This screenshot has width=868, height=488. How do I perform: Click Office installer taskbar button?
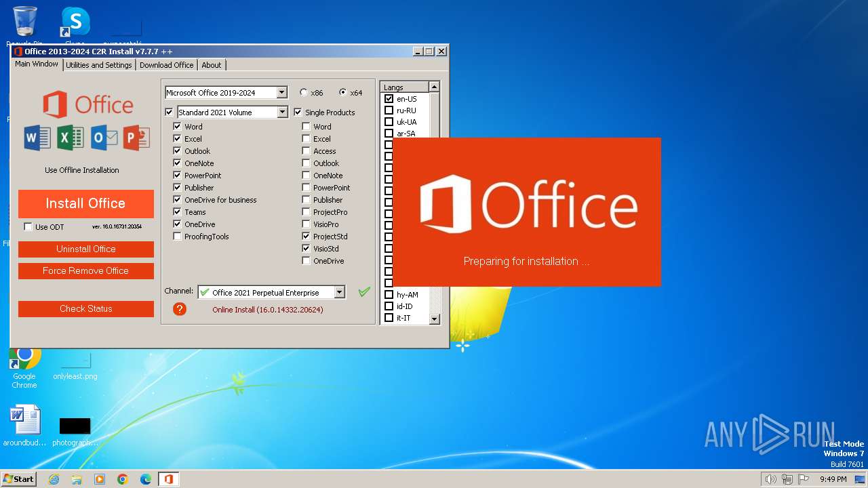168,479
